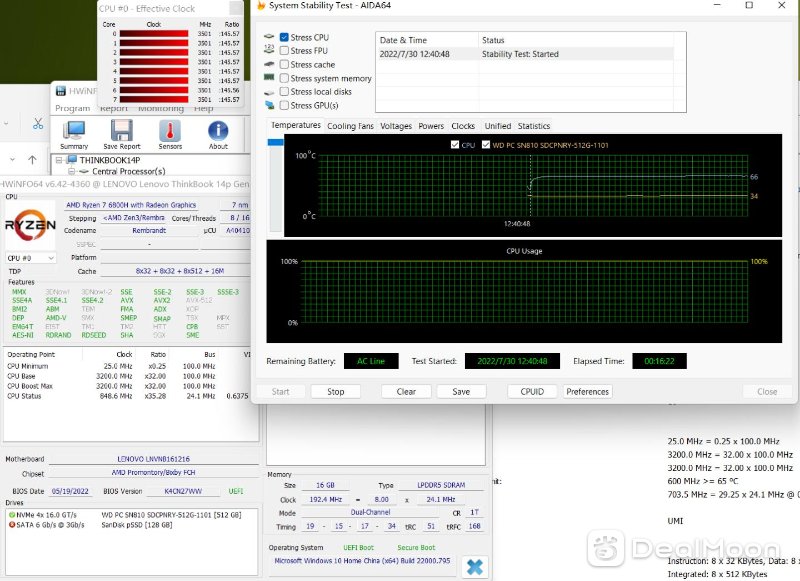The image size is (800, 581).
Task: Click the HWiNFO app icon in its title bar
Action: 61,91
